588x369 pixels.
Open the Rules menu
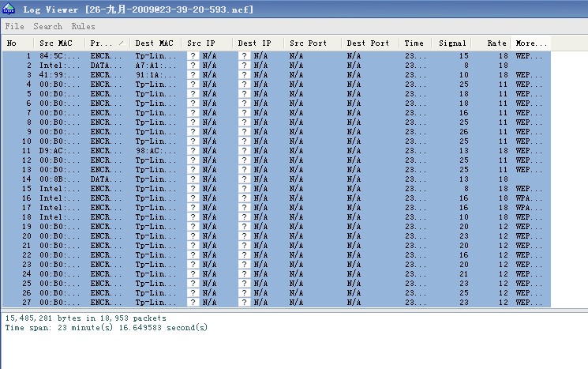[83, 26]
